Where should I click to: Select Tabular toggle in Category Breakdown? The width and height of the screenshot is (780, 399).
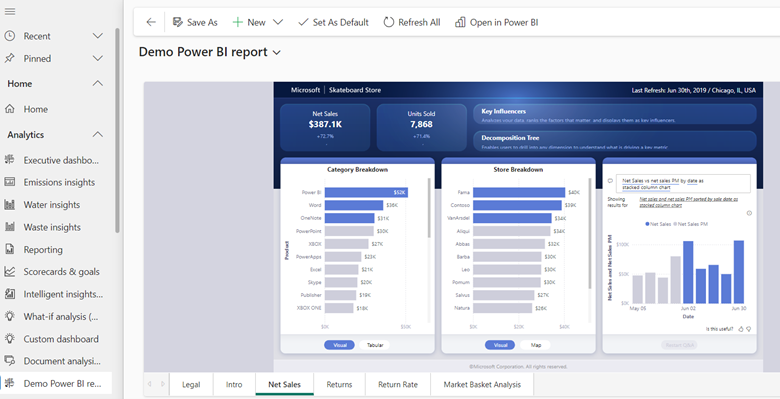[375, 345]
